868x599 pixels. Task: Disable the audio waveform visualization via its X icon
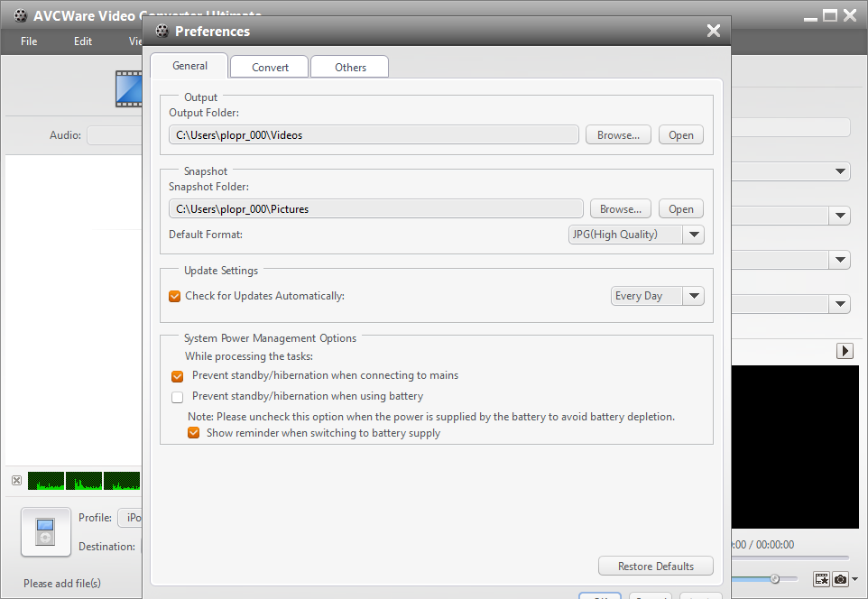click(x=16, y=481)
